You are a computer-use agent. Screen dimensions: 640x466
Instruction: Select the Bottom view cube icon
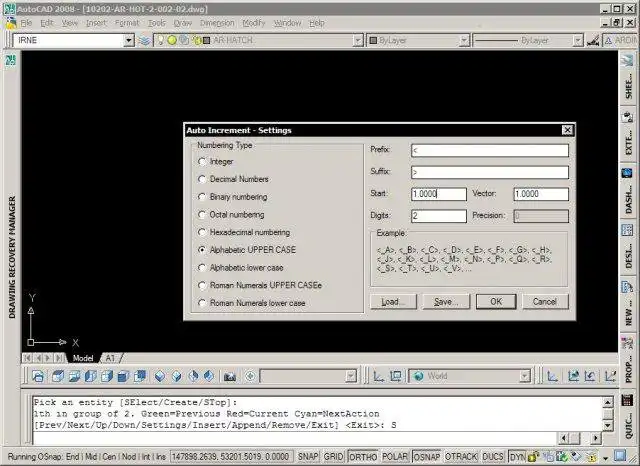coord(74,376)
